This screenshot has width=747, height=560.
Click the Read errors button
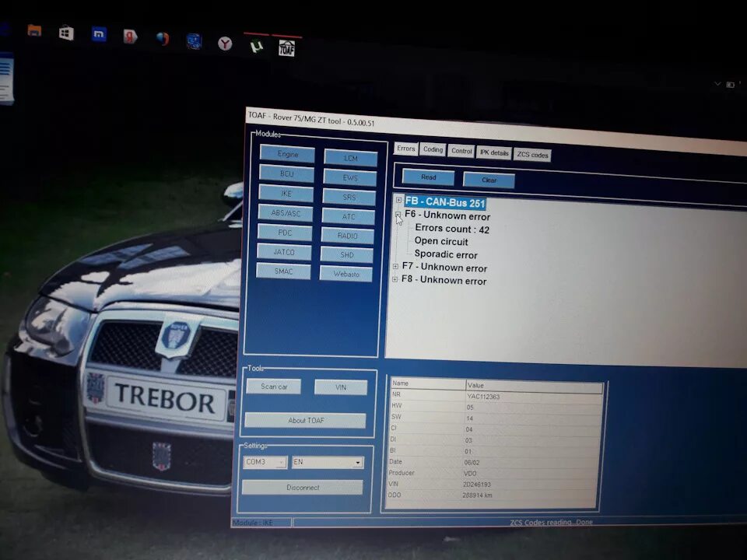point(428,177)
